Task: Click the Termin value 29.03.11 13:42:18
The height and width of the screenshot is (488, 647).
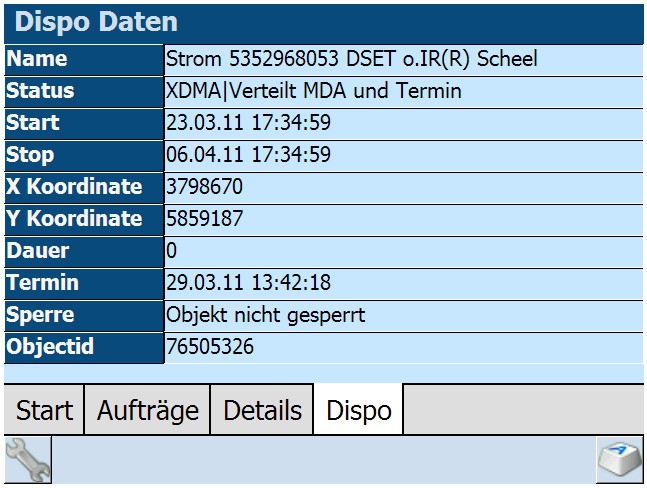Action: pos(248,283)
